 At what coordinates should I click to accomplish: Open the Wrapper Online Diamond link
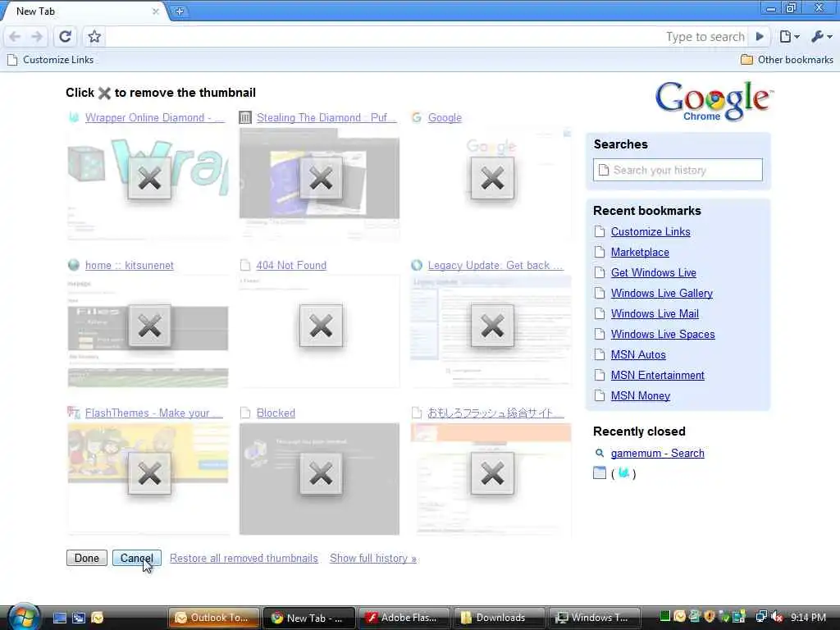point(154,118)
